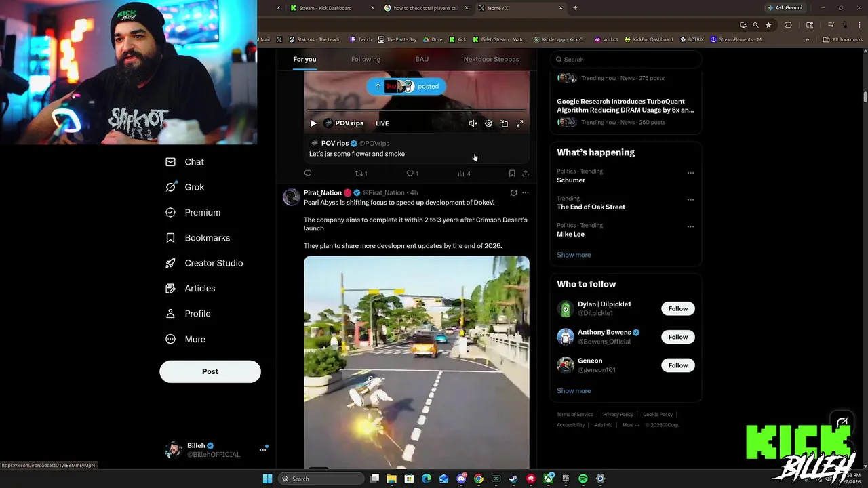Viewport: 868px width, 488px height.
Task: Open the Google Research TurboQuant news item
Action: (x=625, y=106)
